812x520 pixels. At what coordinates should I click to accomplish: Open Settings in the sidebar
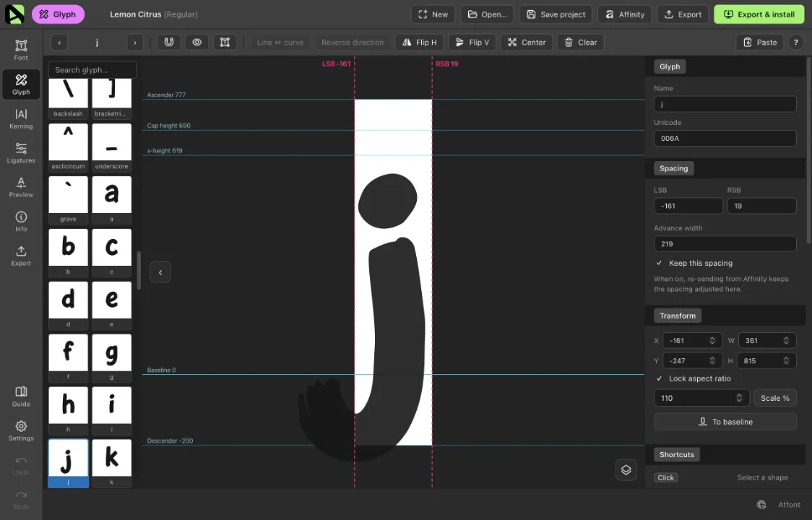21,430
